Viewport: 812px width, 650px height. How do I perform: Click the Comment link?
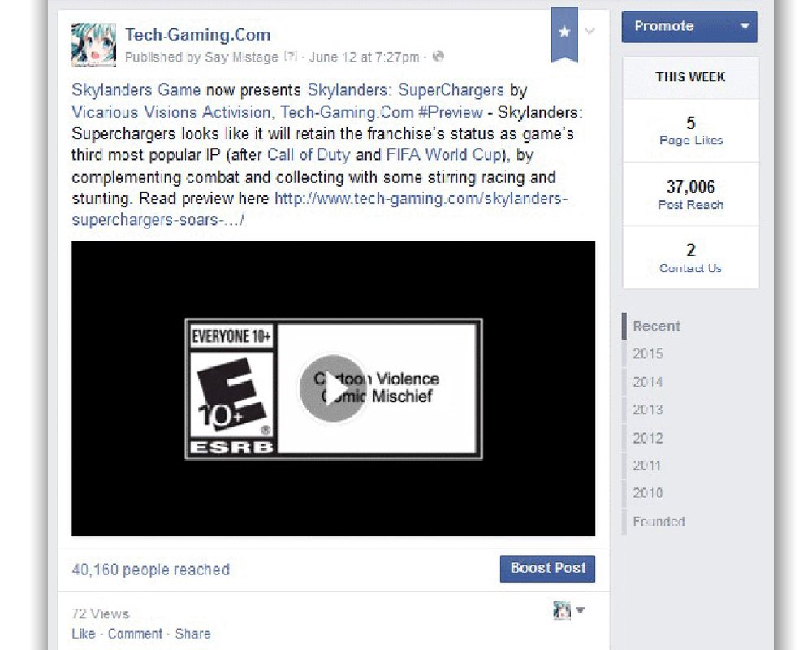point(135,634)
